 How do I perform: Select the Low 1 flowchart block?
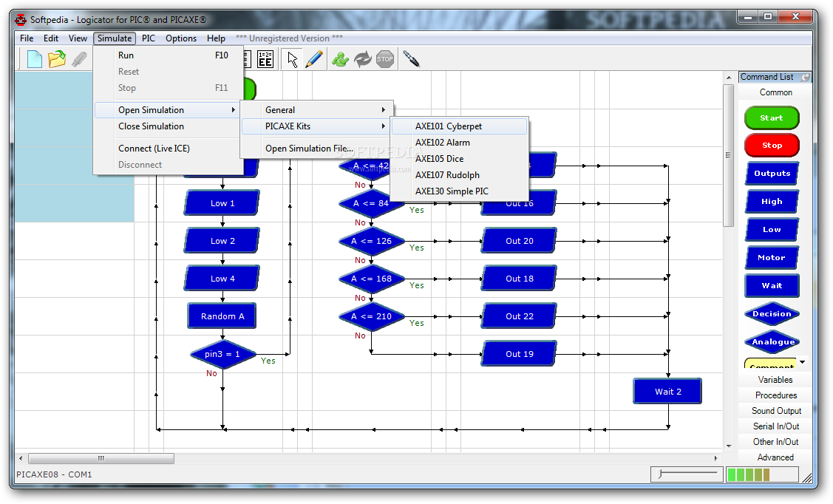(222, 203)
